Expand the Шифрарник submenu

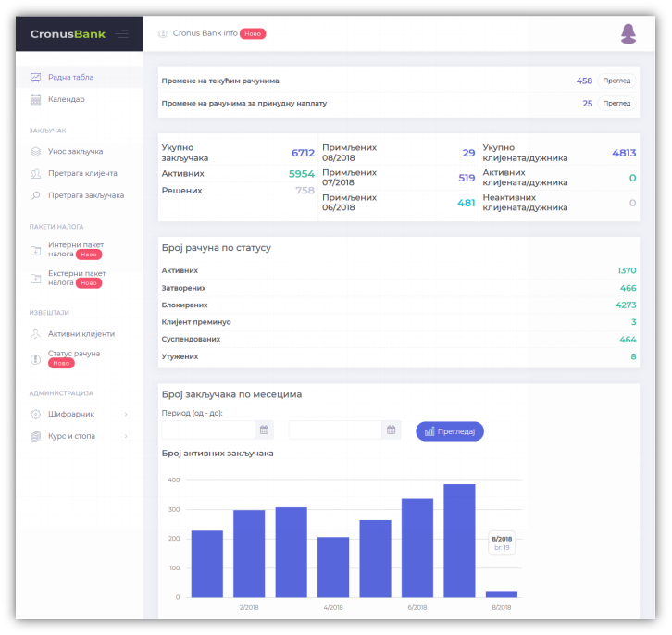coord(126,414)
